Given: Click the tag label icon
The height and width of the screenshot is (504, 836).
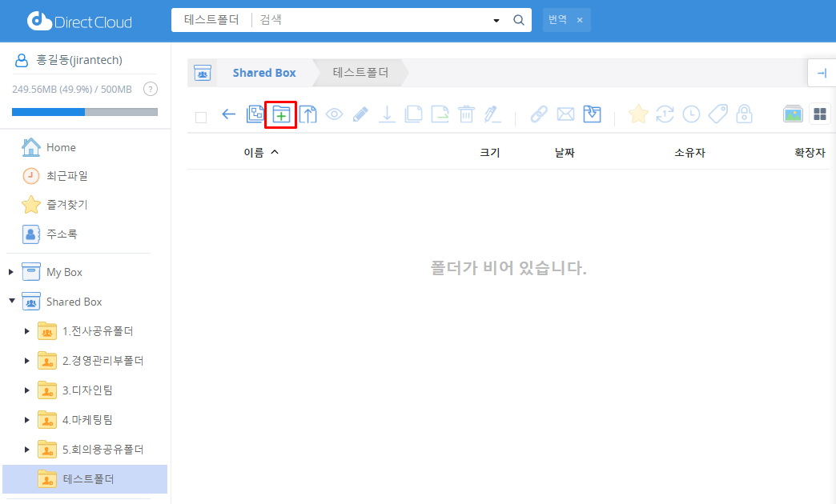Looking at the screenshot, I should (717, 114).
